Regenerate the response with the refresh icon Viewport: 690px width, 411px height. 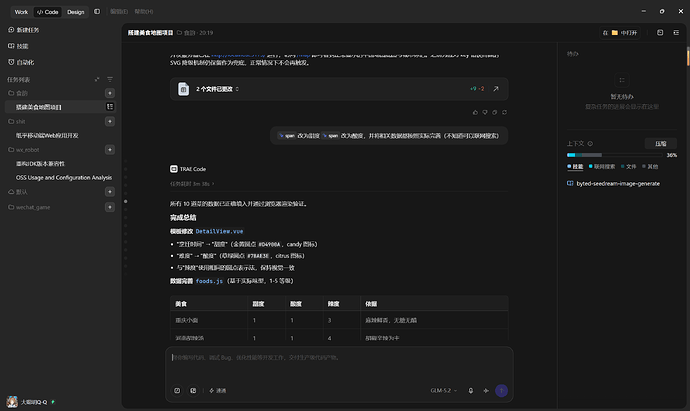[504, 112]
